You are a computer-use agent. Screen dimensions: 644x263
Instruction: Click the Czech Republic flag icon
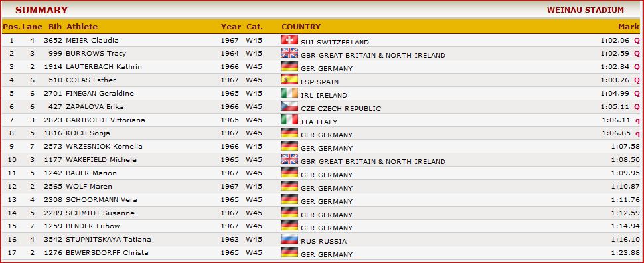click(289, 106)
